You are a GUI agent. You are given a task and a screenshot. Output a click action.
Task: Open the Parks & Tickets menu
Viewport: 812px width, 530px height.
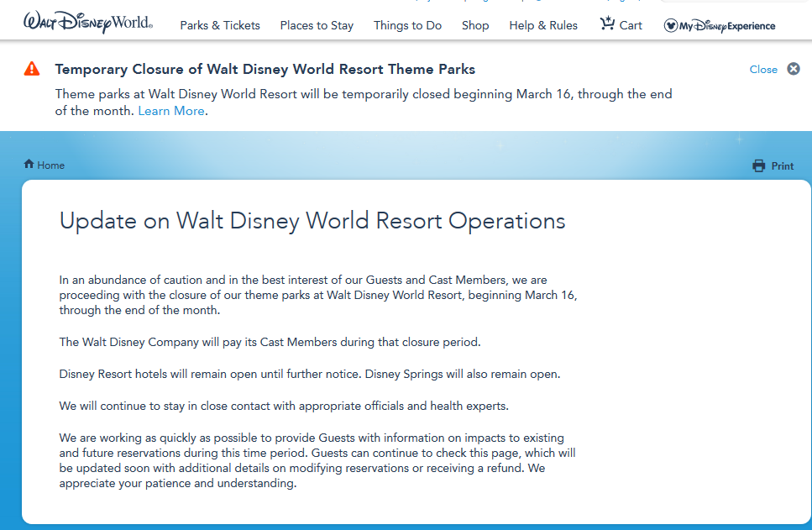(x=220, y=25)
